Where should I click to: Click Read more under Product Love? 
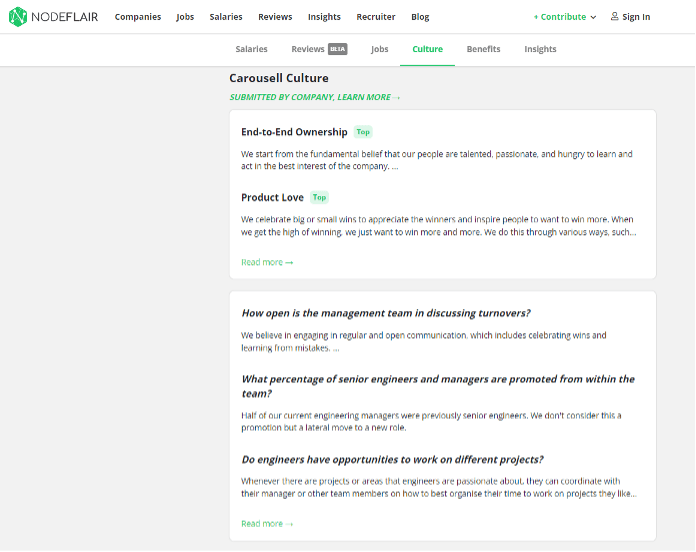(267, 262)
